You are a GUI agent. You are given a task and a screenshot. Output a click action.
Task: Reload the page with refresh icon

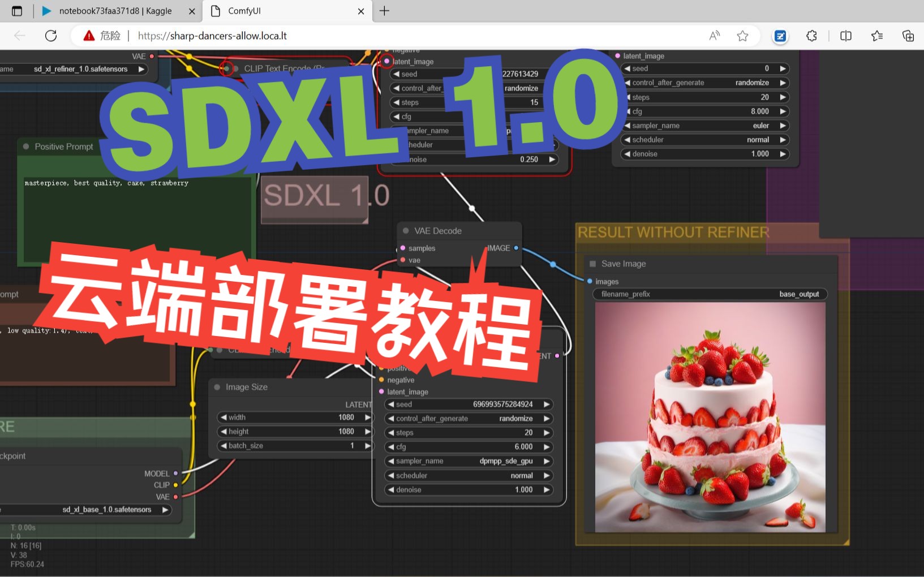pyautogui.click(x=51, y=36)
